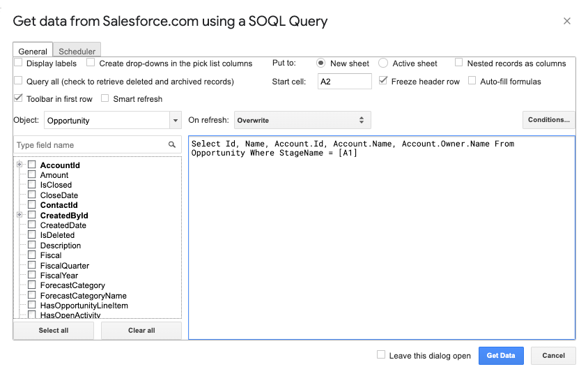Toggle the Freeze header row checkbox

(x=384, y=81)
